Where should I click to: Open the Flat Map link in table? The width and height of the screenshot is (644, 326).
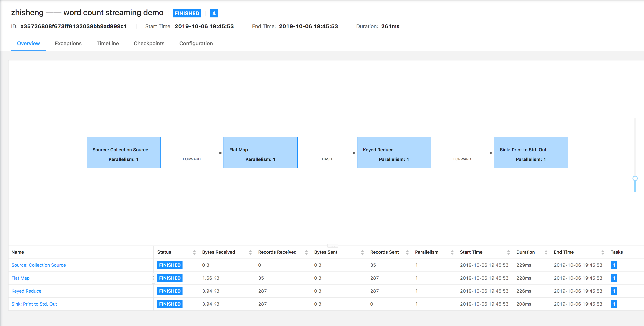click(x=21, y=278)
